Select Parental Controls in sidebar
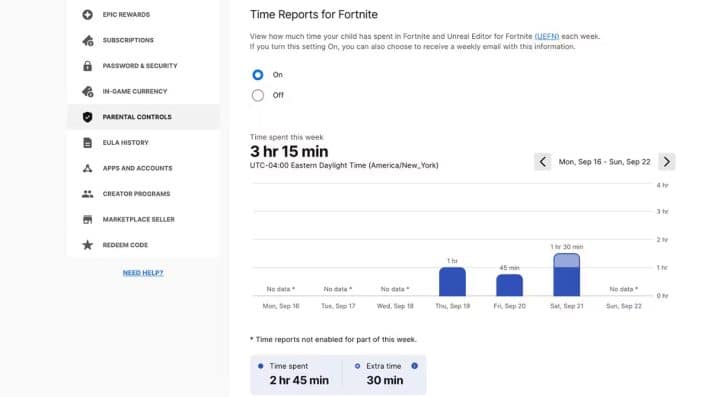This screenshot has width=705, height=397. tap(143, 117)
